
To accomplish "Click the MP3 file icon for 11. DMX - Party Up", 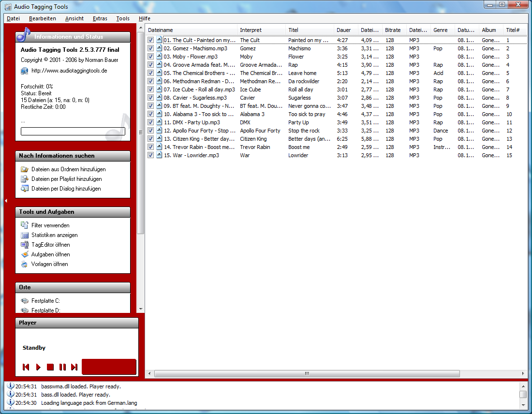I will pos(159,122).
